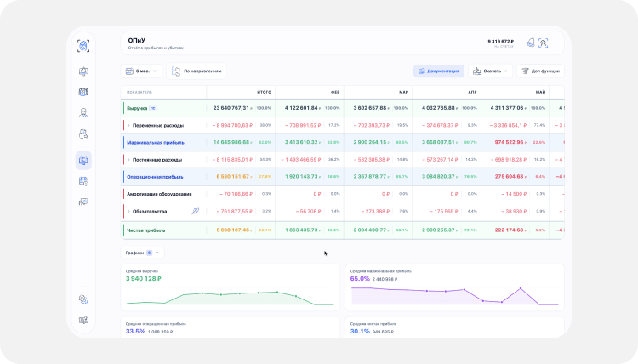Open the Скачать download dropdown

pyautogui.click(x=490, y=71)
